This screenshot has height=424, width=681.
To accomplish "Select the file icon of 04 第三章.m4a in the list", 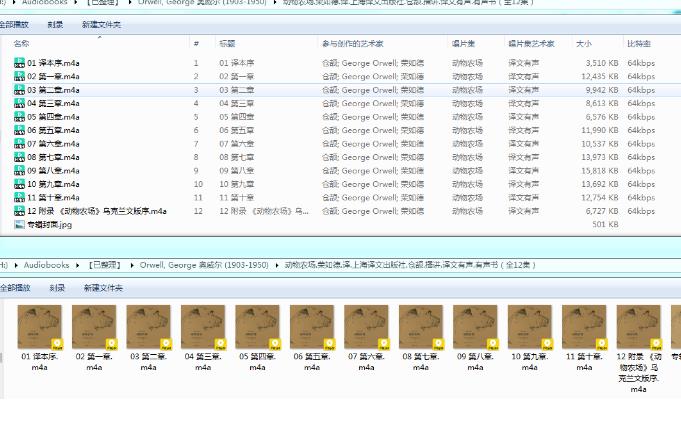I will click(19, 103).
